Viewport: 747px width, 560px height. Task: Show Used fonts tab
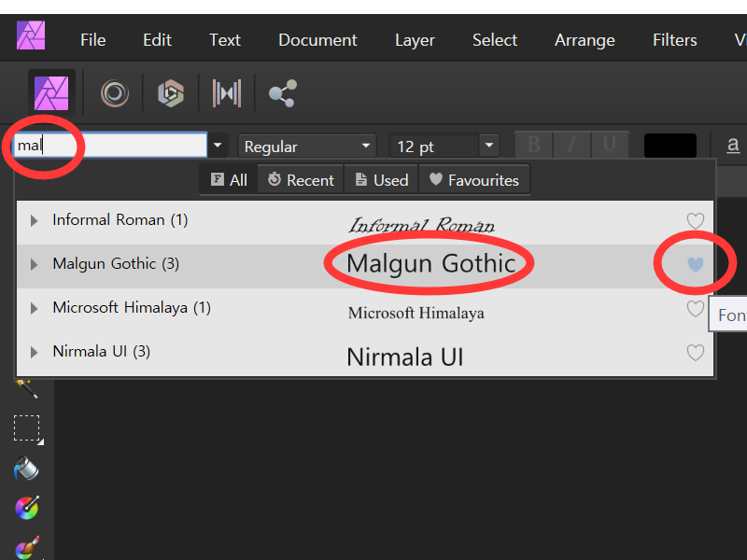coord(381,180)
